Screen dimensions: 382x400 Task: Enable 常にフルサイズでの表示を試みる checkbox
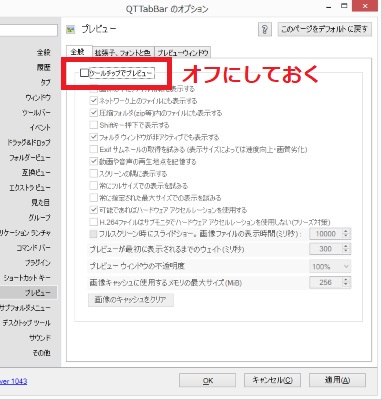(x=93, y=185)
